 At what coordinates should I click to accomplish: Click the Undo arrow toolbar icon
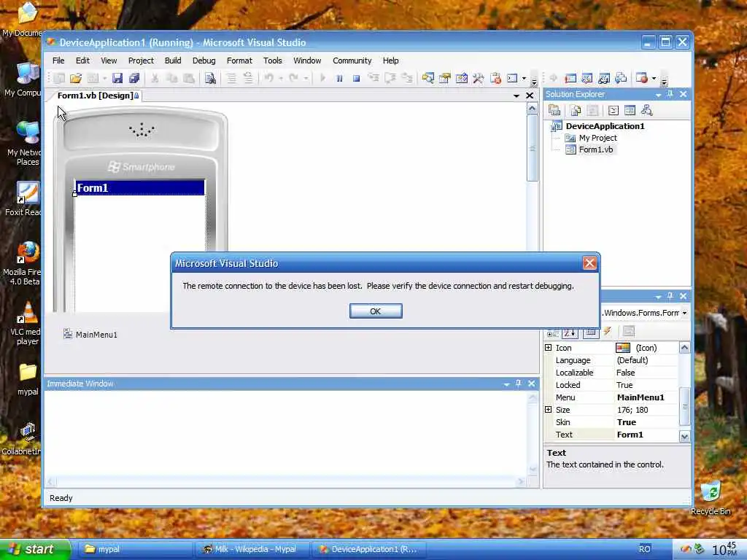pyautogui.click(x=268, y=78)
